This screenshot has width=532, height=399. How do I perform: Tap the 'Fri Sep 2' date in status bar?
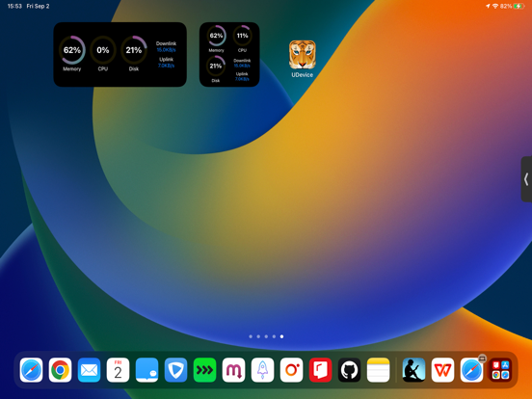click(x=38, y=6)
